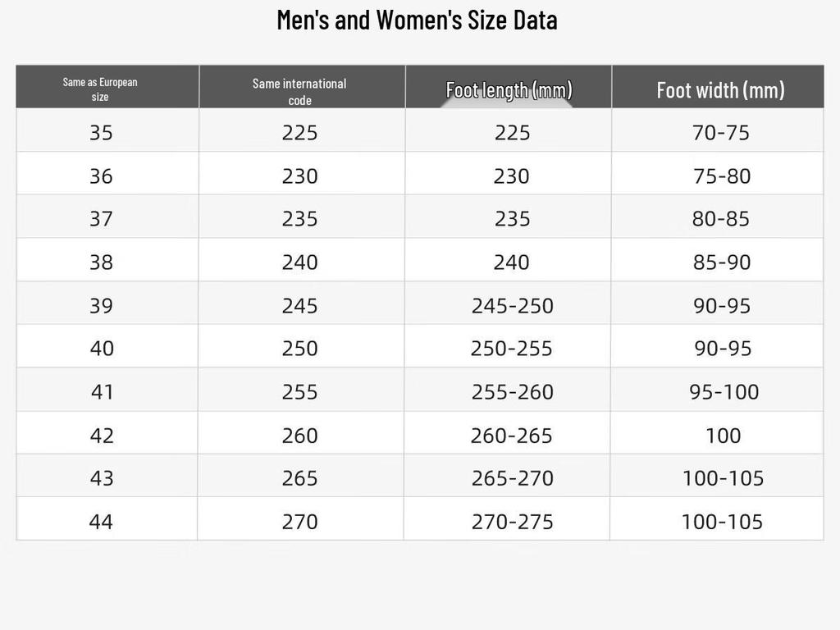Click the Men's and Women's Size Data title

click(x=417, y=21)
